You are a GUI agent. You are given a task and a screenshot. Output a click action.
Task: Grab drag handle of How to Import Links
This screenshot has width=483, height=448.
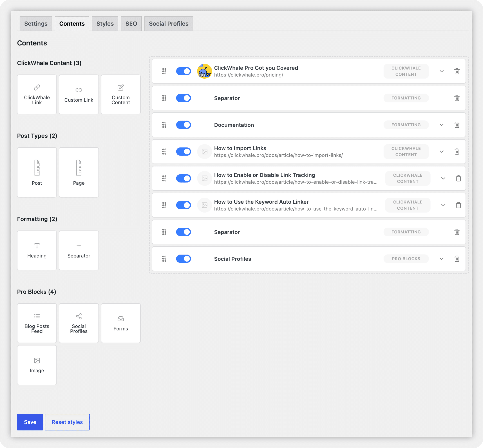pos(164,152)
